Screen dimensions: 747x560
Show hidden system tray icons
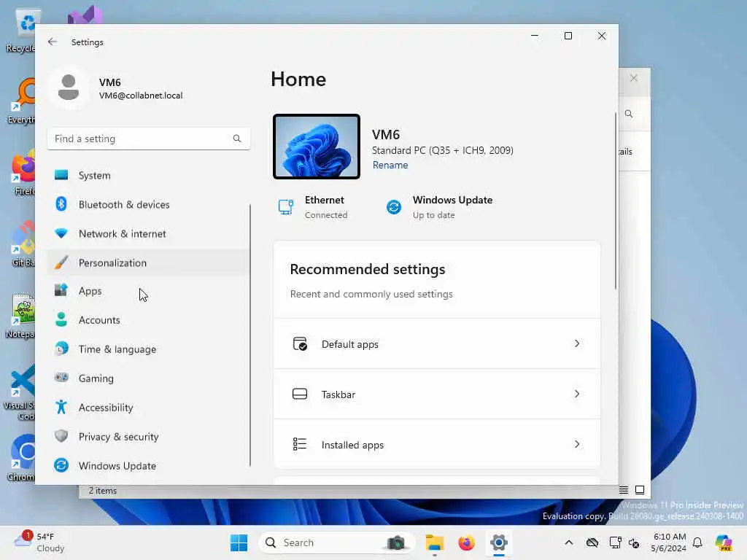pos(569,542)
